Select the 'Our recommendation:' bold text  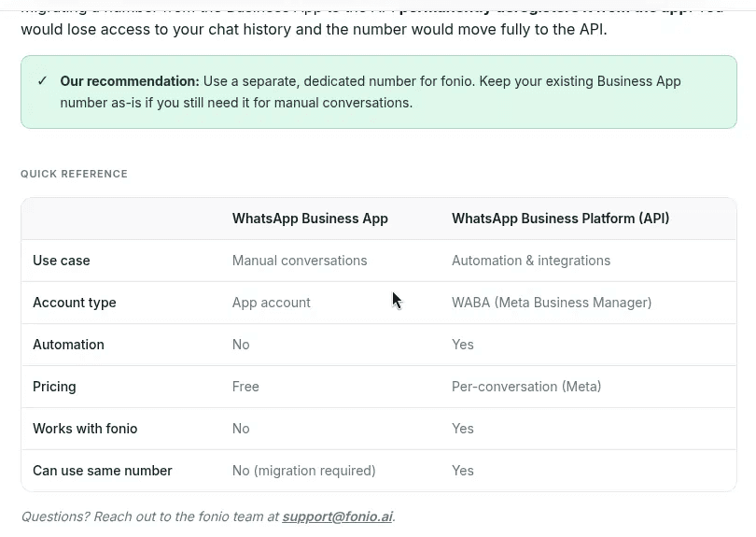129,81
